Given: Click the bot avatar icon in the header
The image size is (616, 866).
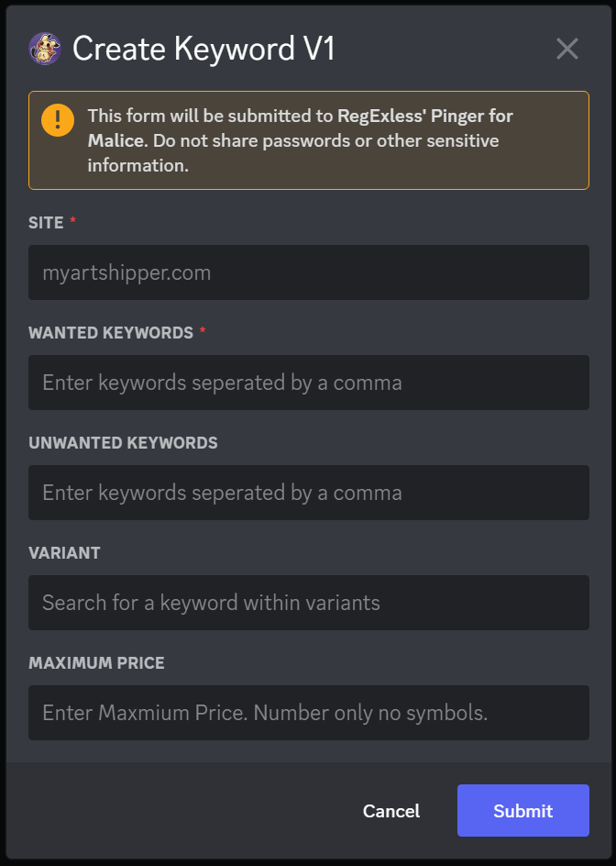Looking at the screenshot, I should pyautogui.click(x=44, y=49).
